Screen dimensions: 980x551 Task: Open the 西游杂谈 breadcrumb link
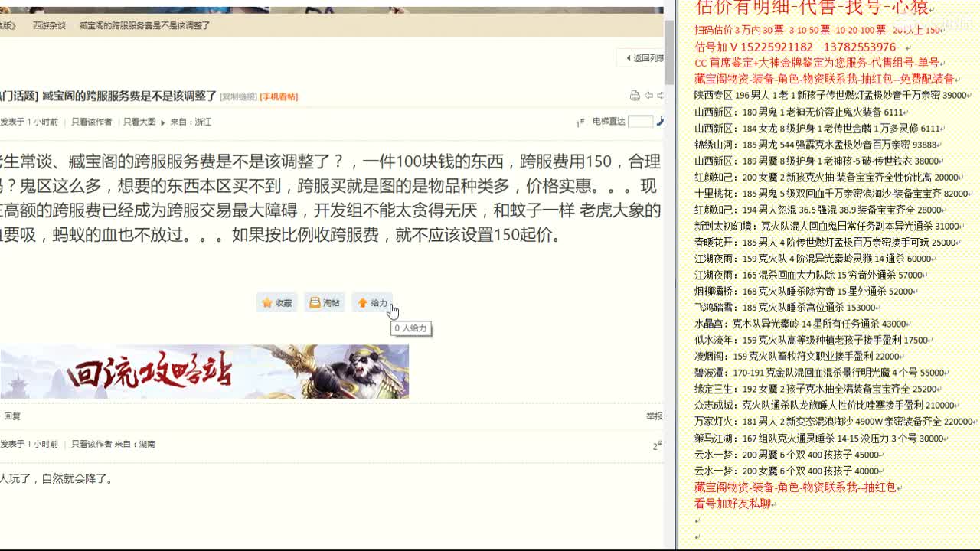click(x=49, y=25)
